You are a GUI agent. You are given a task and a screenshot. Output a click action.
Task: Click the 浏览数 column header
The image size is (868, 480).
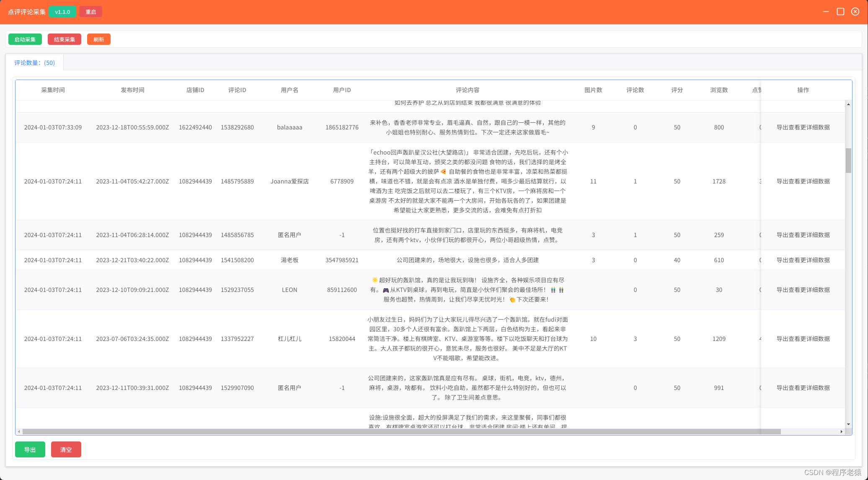tap(719, 90)
